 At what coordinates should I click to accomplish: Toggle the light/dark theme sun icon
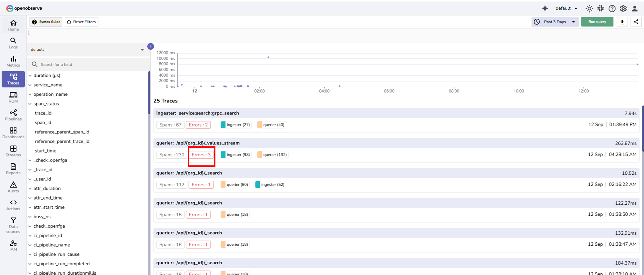point(589,8)
